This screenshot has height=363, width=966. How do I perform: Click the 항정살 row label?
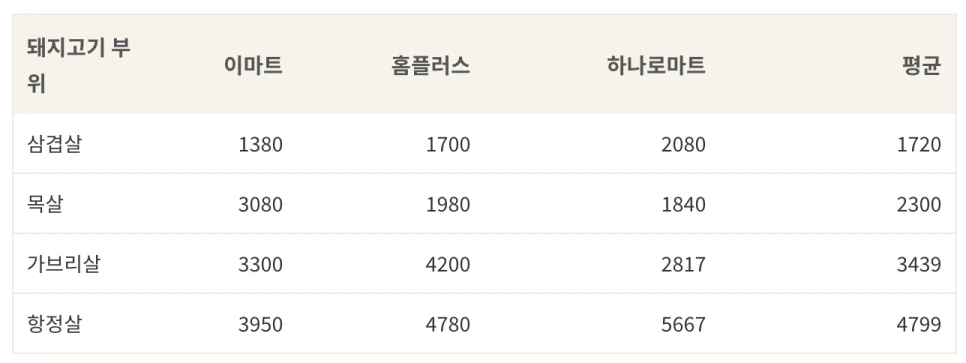54,324
